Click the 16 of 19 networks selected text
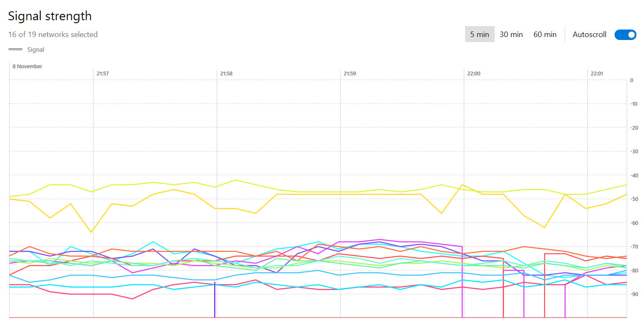Viewport: 644px width, 323px height. click(53, 35)
